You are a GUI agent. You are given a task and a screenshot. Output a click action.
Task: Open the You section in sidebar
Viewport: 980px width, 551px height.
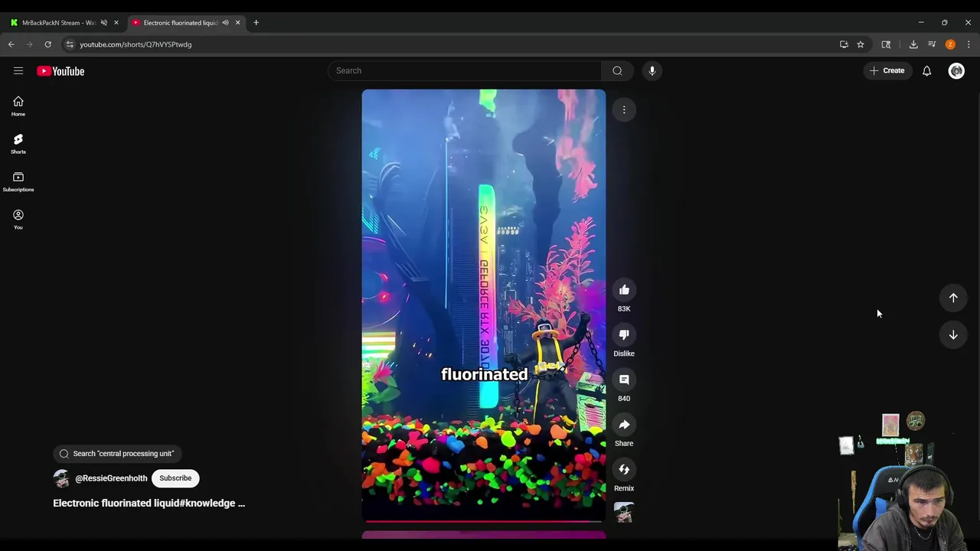pos(18,220)
